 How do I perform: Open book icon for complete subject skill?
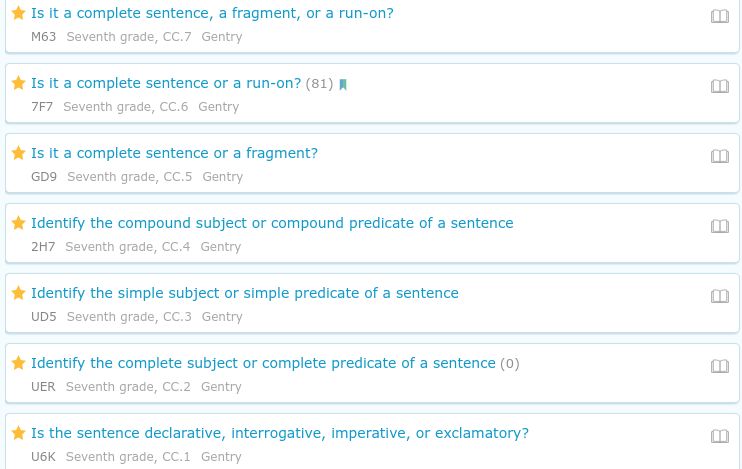[719, 366]
